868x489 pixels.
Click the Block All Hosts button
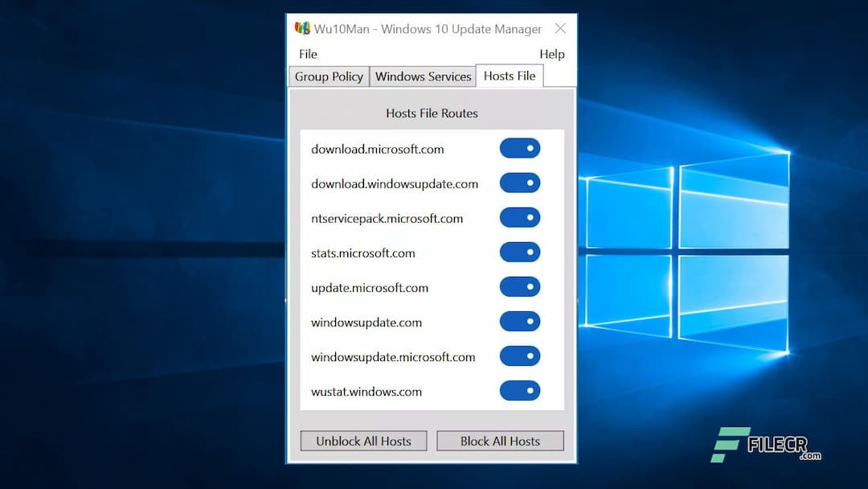tap(500, 441)
